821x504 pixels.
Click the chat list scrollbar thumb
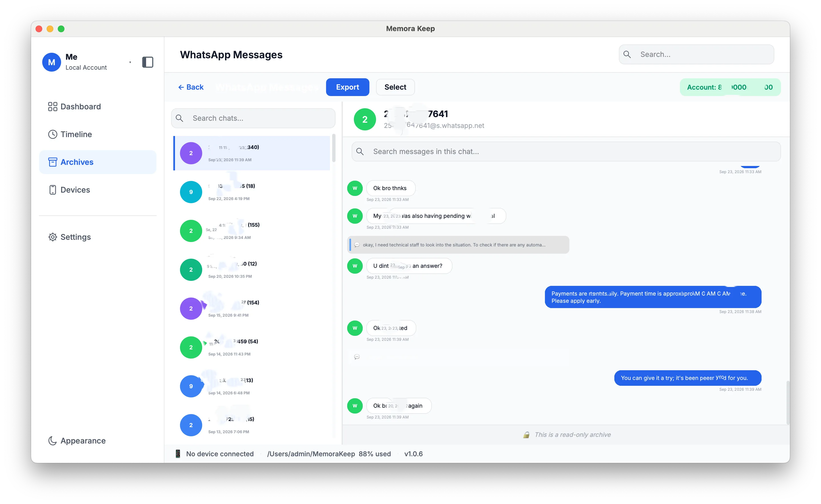point(334,148)
